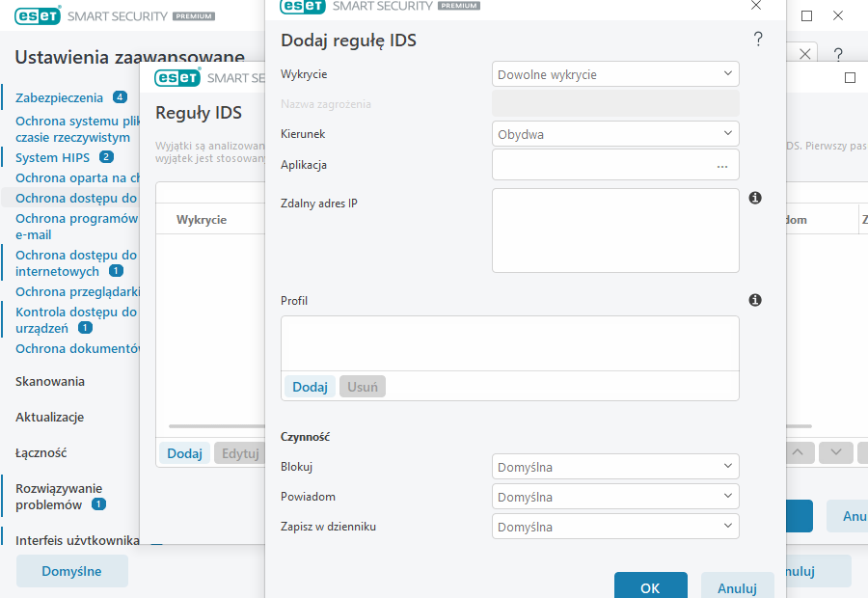
Task: Browse for application with the ellipsis button
Action: [721, 166]
